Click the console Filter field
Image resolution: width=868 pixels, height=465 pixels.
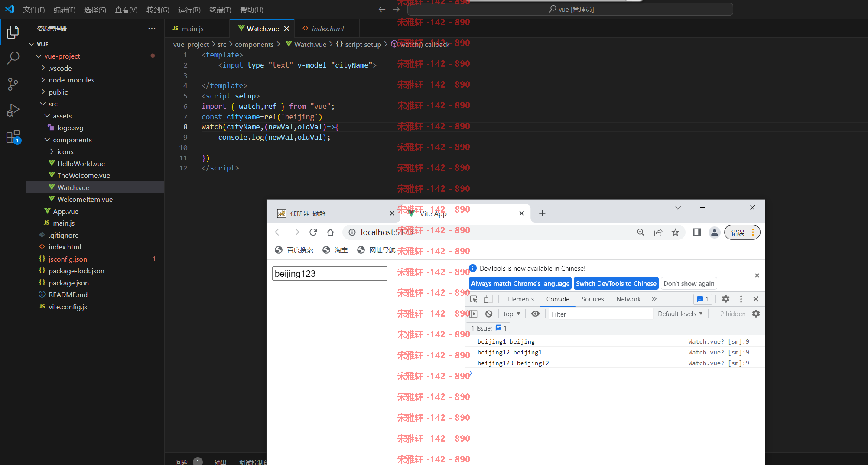(601, 314)
